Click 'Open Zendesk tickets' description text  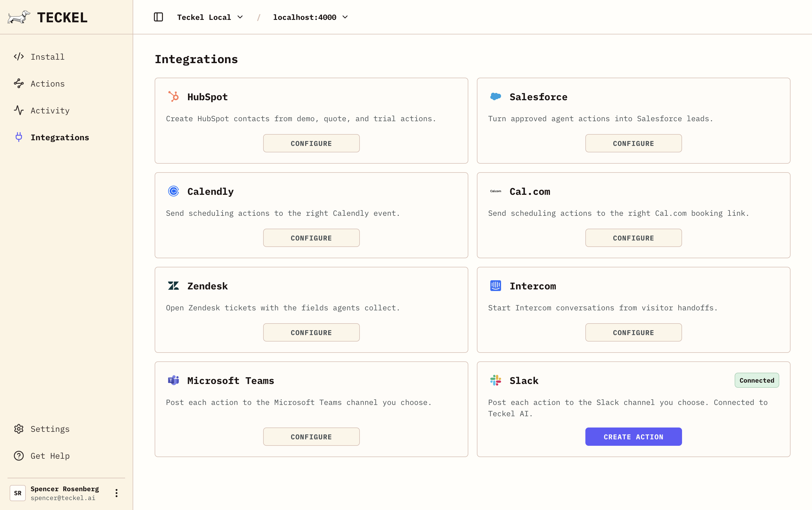point(283,308)
